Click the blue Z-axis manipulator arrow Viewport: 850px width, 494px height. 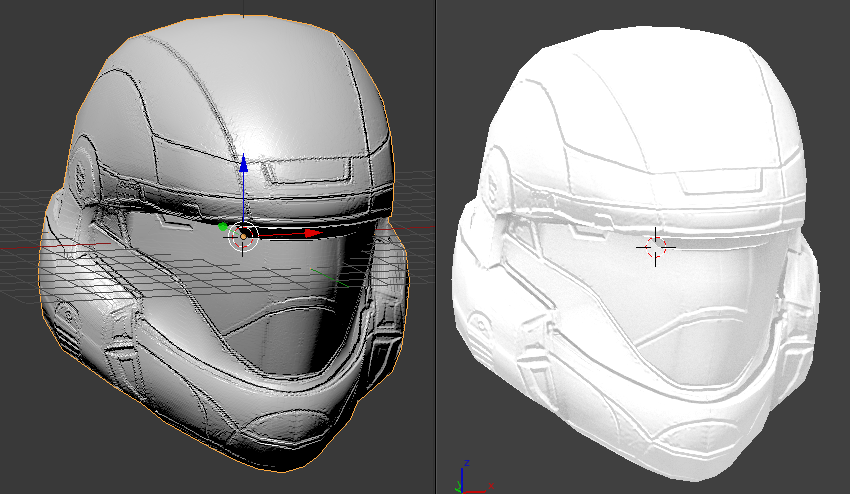pos(241,165)
